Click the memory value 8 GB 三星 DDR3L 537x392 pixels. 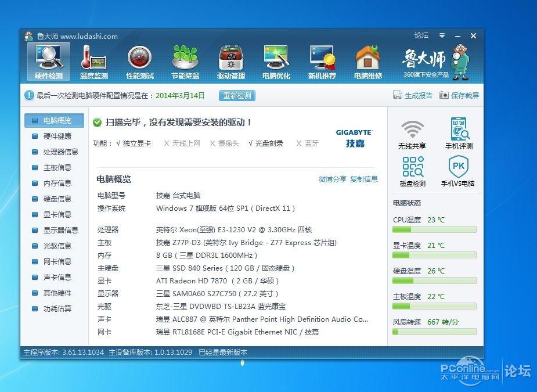[x=207, y=256]
